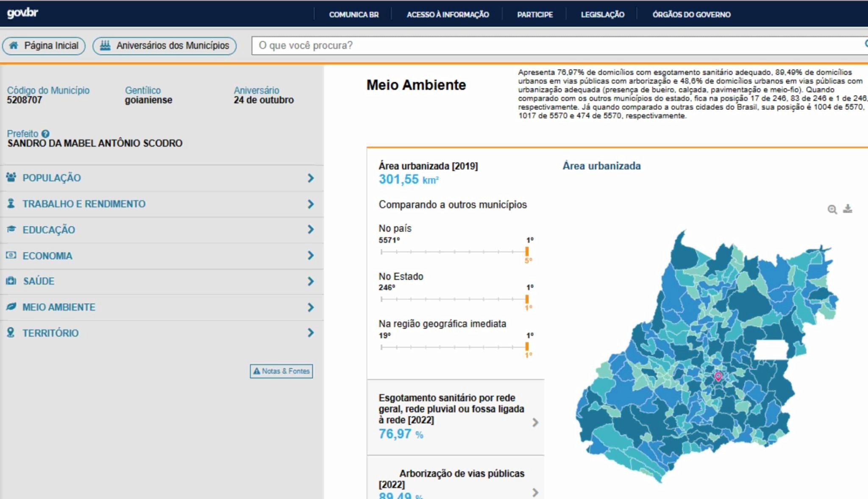Click the zoom magnifier icon above map
Viewport: 868px width, 499px height.
click(832, 209)
